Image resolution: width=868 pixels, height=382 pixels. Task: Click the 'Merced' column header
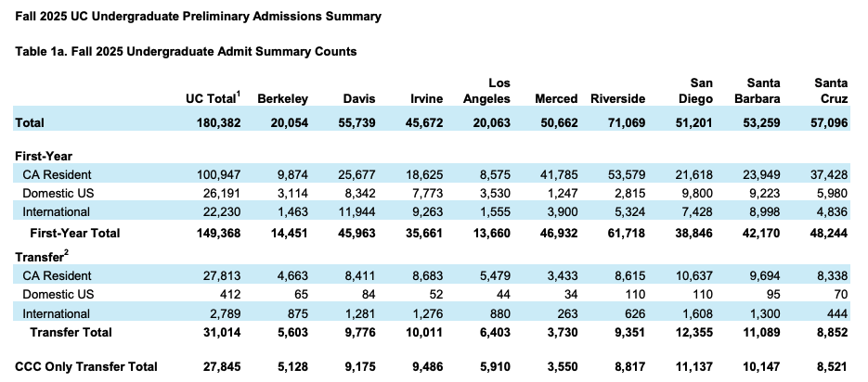[x=556, y=99]
